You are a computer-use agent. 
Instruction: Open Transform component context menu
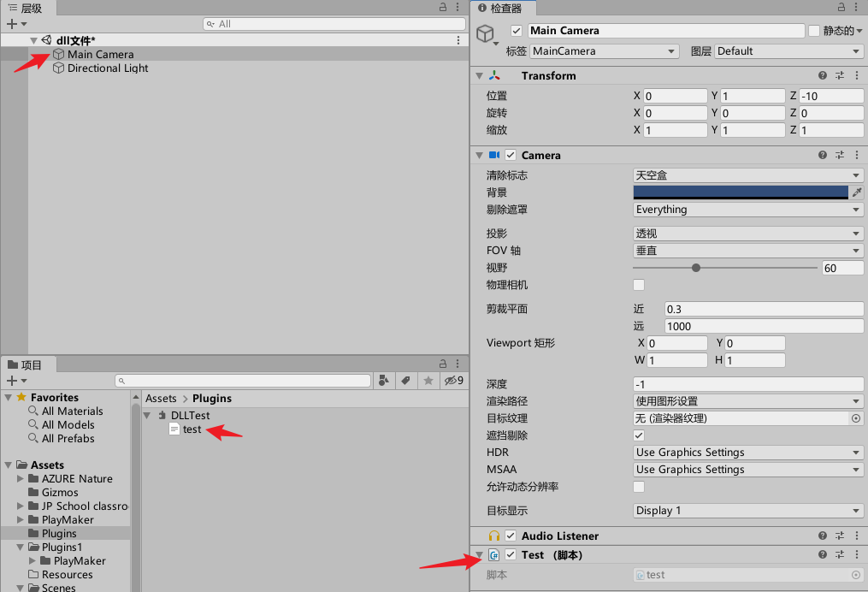(856, 75)
